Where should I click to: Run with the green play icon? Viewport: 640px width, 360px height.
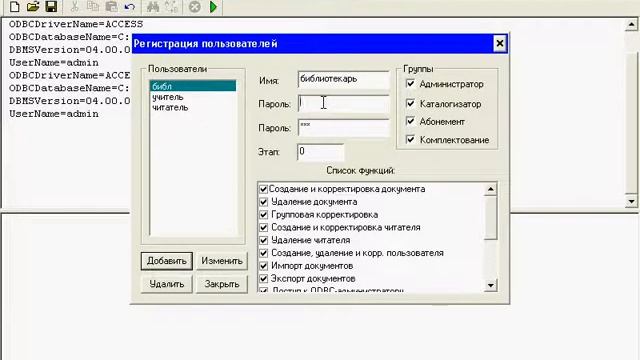pos(213,7)
